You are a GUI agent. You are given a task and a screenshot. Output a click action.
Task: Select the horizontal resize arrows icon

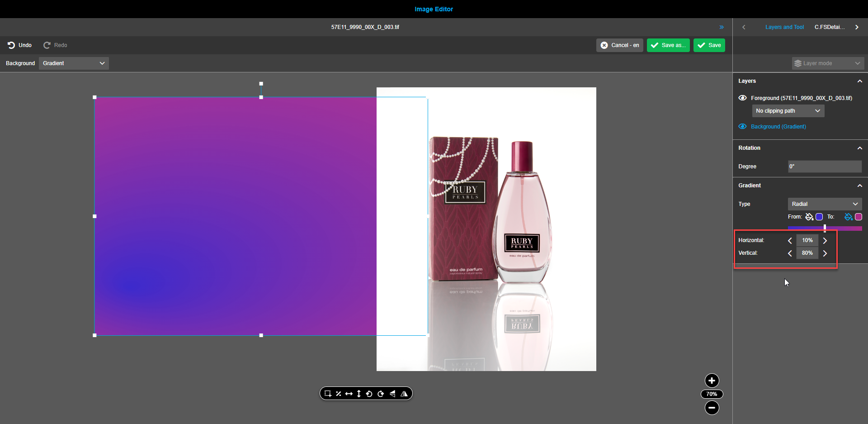(x=349, y=393)
